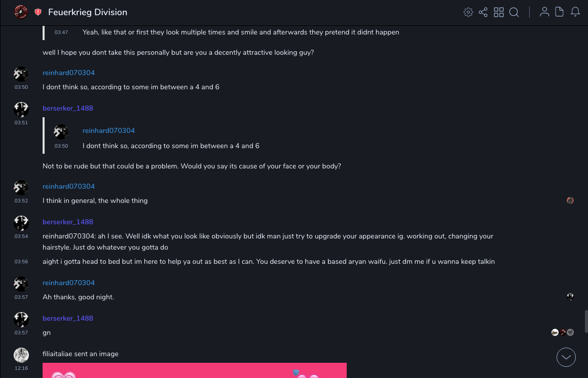Click the share room icon
This screenshot has height=378, width=588.
483,12
